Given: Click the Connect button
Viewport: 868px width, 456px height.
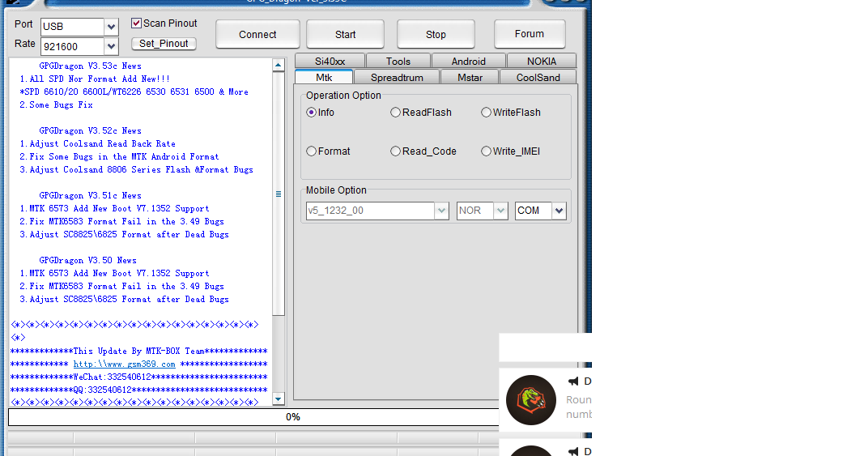Looking at the screenshot, I should (x=257, y=34).
